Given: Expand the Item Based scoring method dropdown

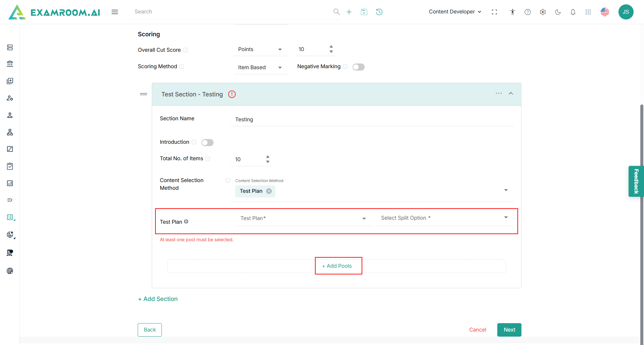Looking at the screenshot, I should pos(260,68).
